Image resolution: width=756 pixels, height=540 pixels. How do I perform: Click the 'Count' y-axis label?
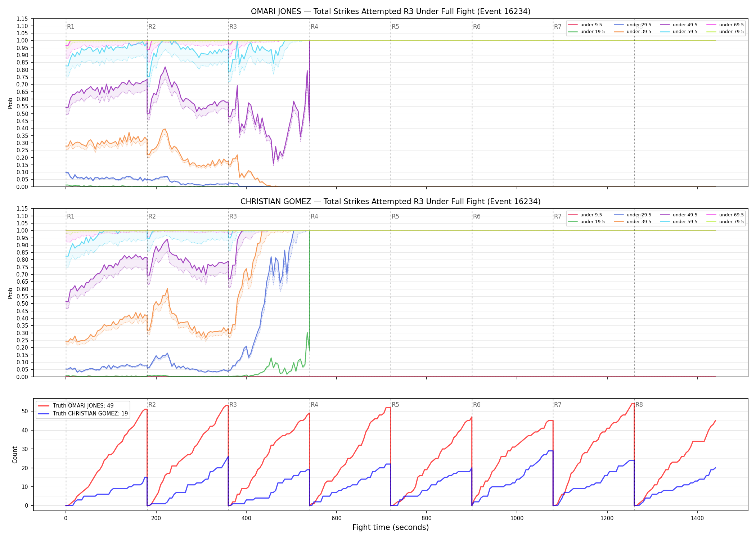(15, 455)
